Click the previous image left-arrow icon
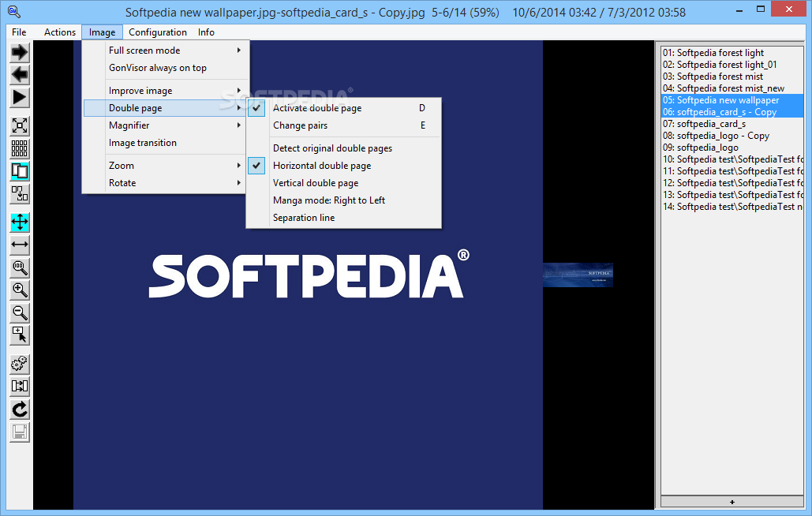The width and height of the screenshot is (812, 516). pos(20,75)
